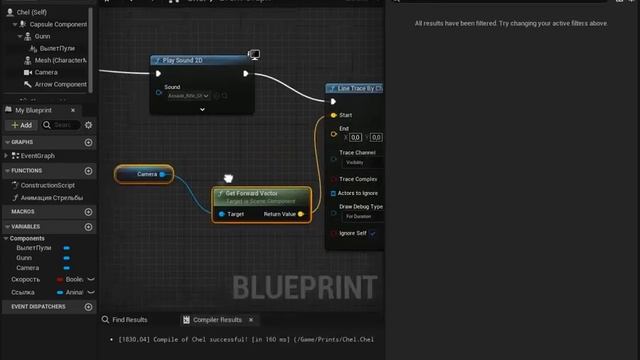Collapse the FUNCTIONS section
The image size is (640, 360).
(x=7, y=171)
